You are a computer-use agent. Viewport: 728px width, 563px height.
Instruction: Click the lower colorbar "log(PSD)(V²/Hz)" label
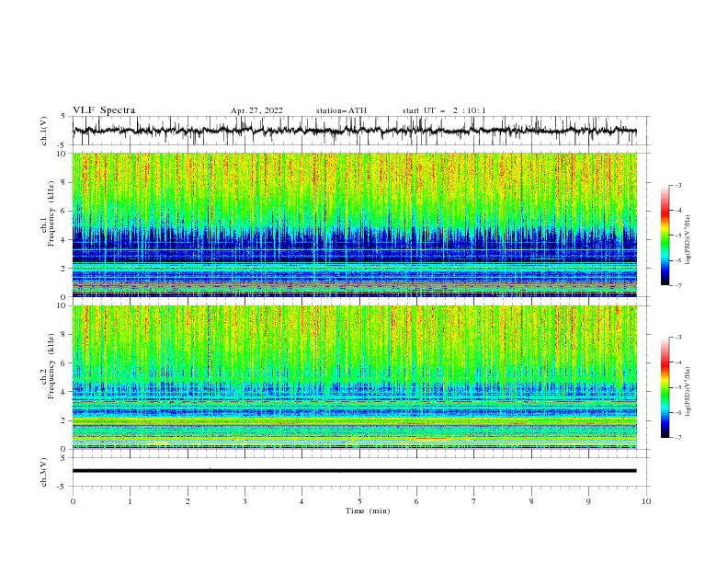(x=688, y=392)
